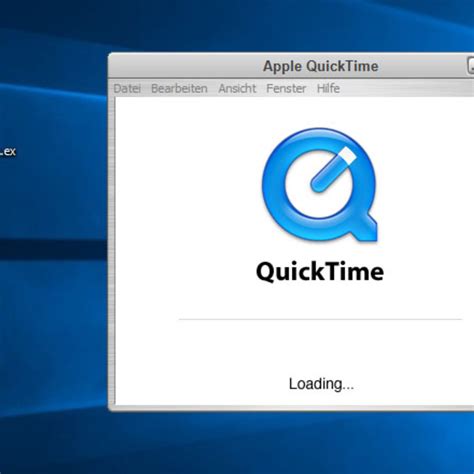Open the Datei menu
Screen dimensions: 474x474
pyautogui.click(x=127, y=88)
